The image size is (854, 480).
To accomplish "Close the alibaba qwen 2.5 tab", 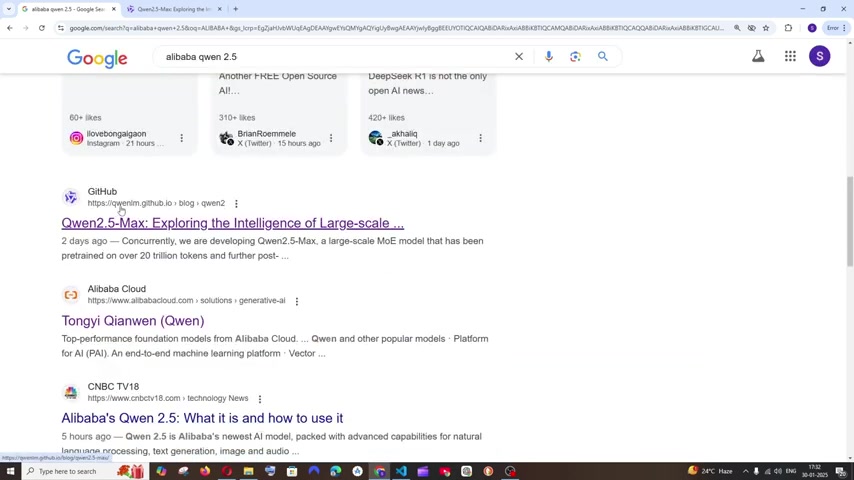I will [114, 9].
